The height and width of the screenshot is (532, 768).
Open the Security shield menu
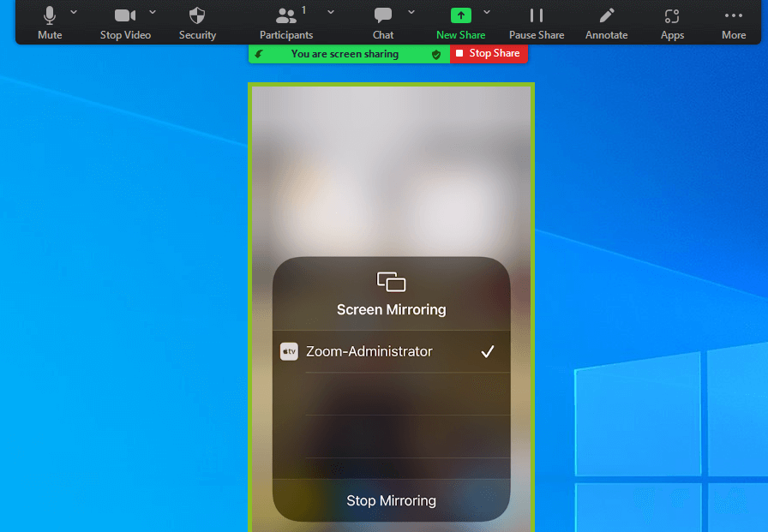(x=197, y=22)
